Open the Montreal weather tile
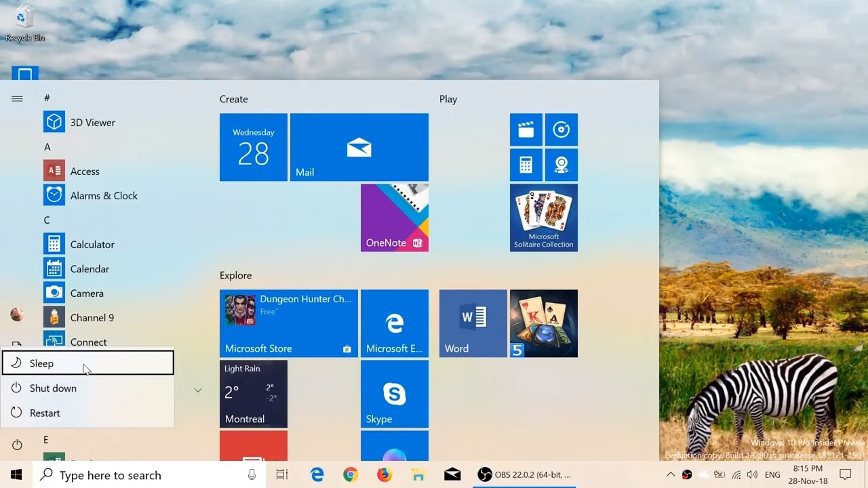 pos(254,394)
